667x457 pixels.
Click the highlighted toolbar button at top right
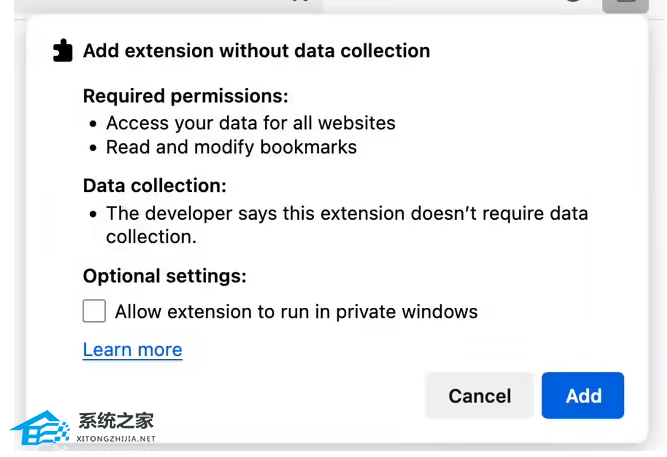(x=625, y=4)
